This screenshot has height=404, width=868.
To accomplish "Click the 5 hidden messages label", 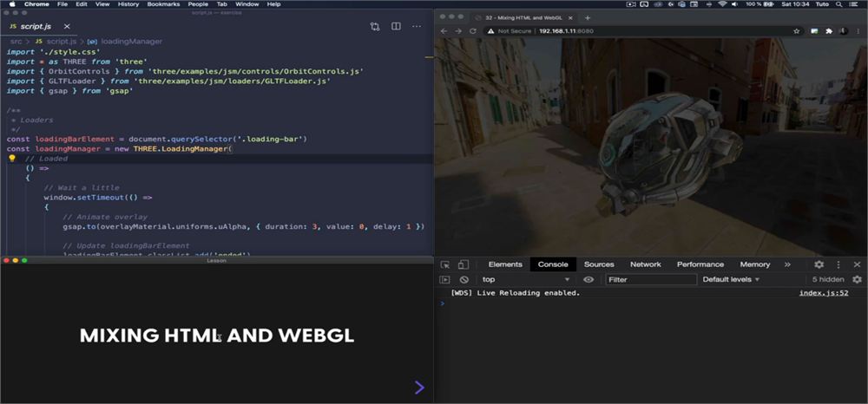I will coord(828,280).
